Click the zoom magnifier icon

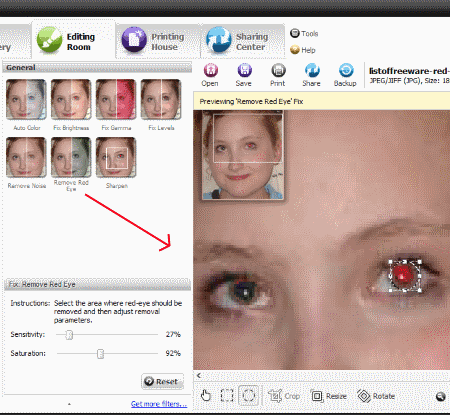coord(441,396)
